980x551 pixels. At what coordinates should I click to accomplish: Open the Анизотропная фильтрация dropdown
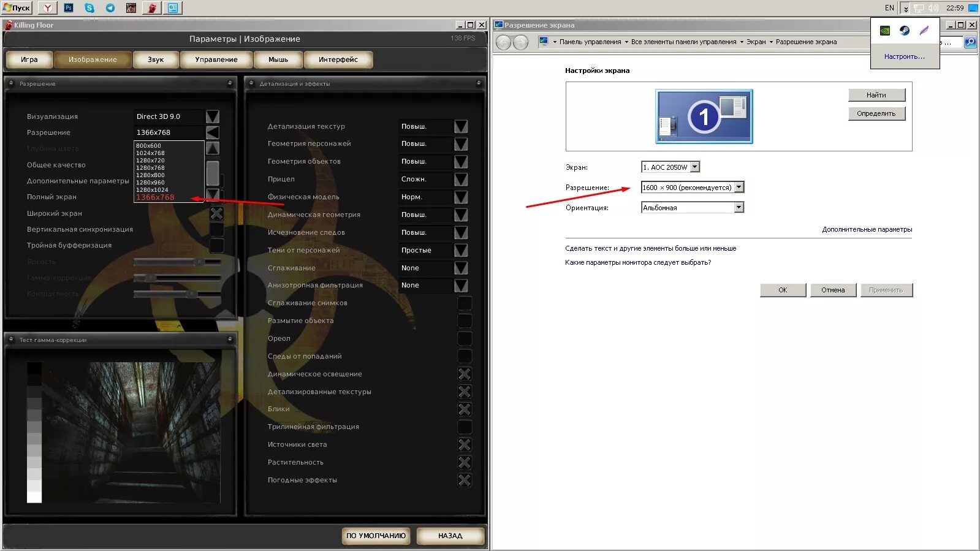(x=461, y=286)
